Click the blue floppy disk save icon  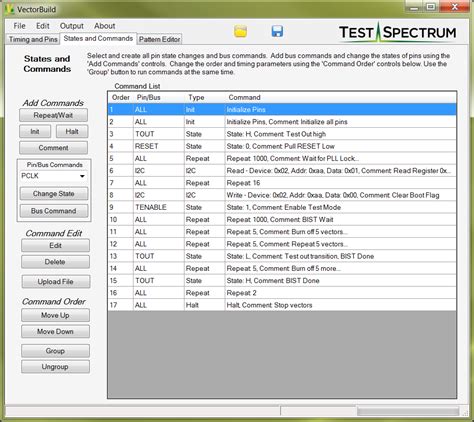click(277, 31)
